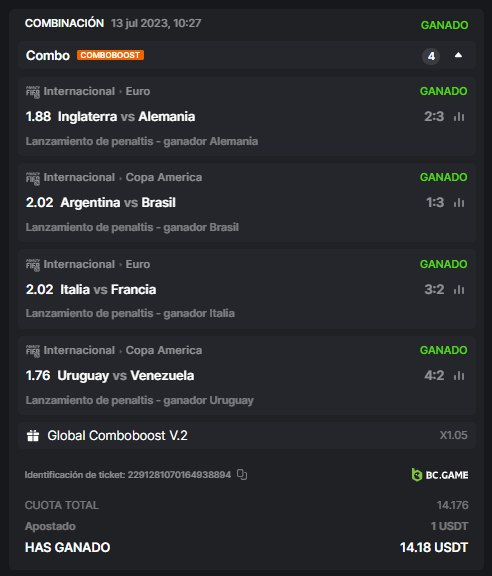This screenshot has height=576, width=492.
Task: Click the Internacional Copa America league label for Argentina
Action: (123, 177)
